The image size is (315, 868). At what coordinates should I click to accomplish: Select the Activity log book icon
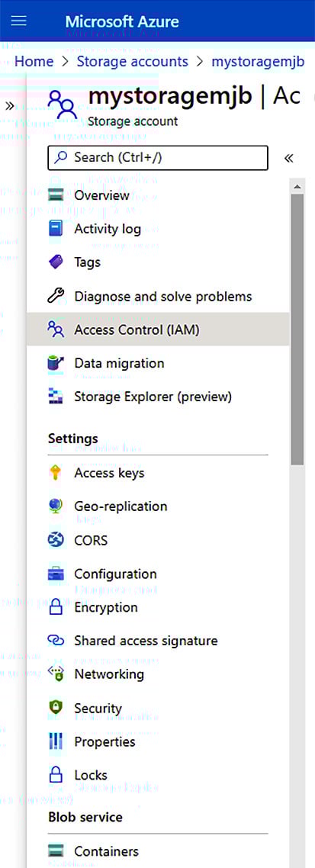click(56, 229)
